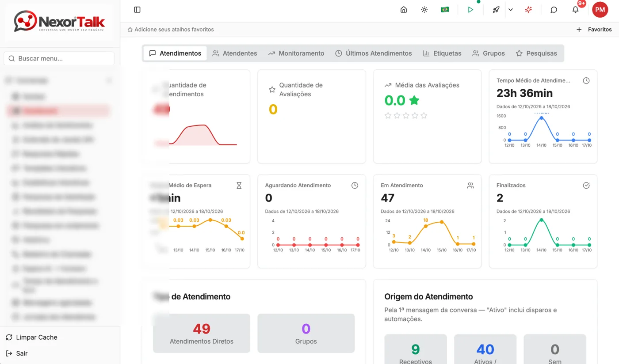The height and width of the screenshot is (364, 619).
Task: Click the trend icon beside Média das Avaliações
Action: click(388, 85)
